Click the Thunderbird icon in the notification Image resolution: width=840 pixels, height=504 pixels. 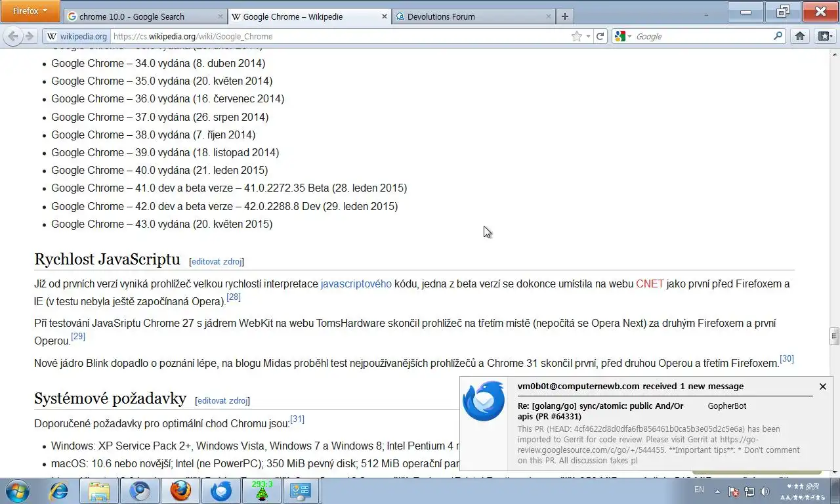point(484,400)
